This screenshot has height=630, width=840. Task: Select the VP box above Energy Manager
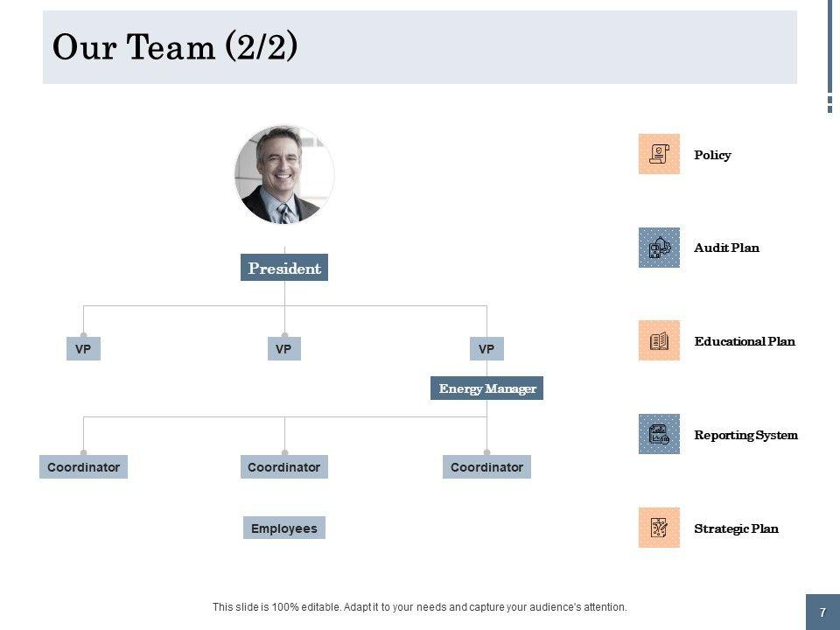pos(486,349)
